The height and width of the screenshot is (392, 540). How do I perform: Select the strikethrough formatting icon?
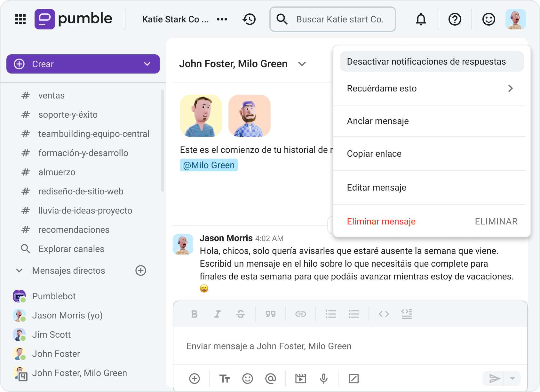(x=241, y=314)
